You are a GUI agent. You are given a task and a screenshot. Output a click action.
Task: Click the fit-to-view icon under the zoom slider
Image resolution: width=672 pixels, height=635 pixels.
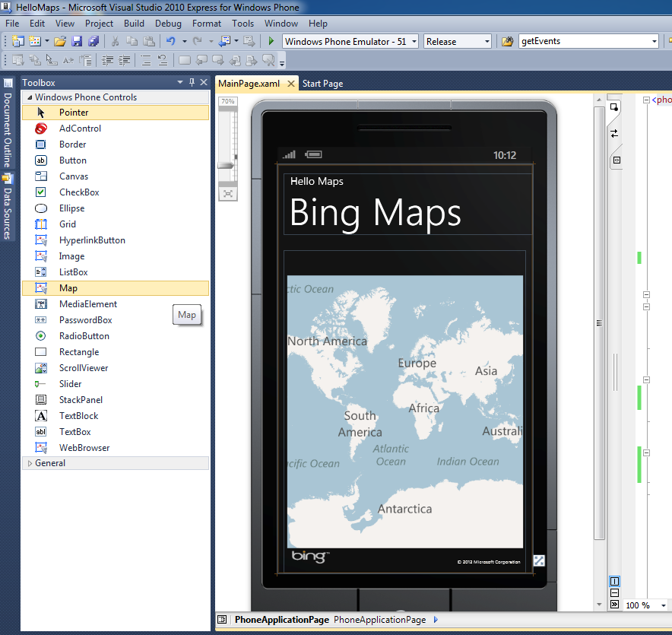[228, 194]
